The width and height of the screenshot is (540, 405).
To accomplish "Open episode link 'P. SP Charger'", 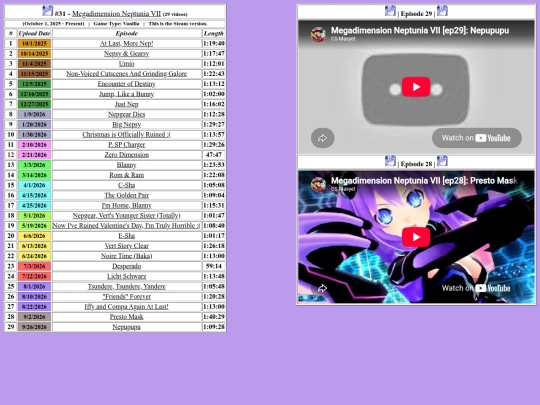I will (x=126, y=145).
